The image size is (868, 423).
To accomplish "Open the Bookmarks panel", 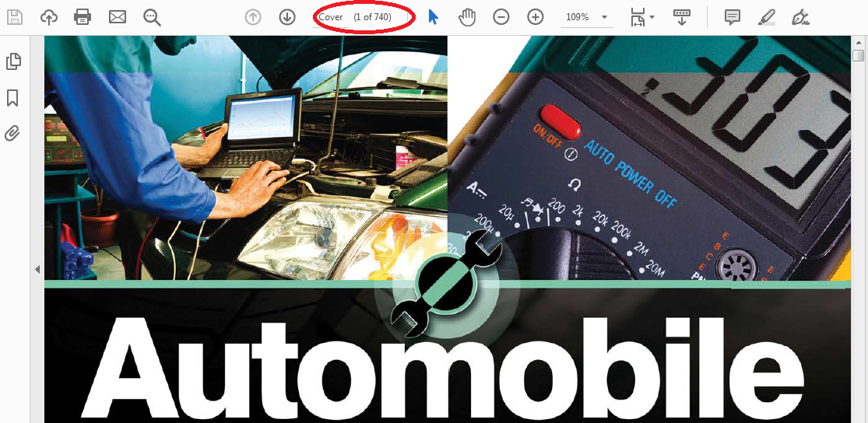I will 12,98.
